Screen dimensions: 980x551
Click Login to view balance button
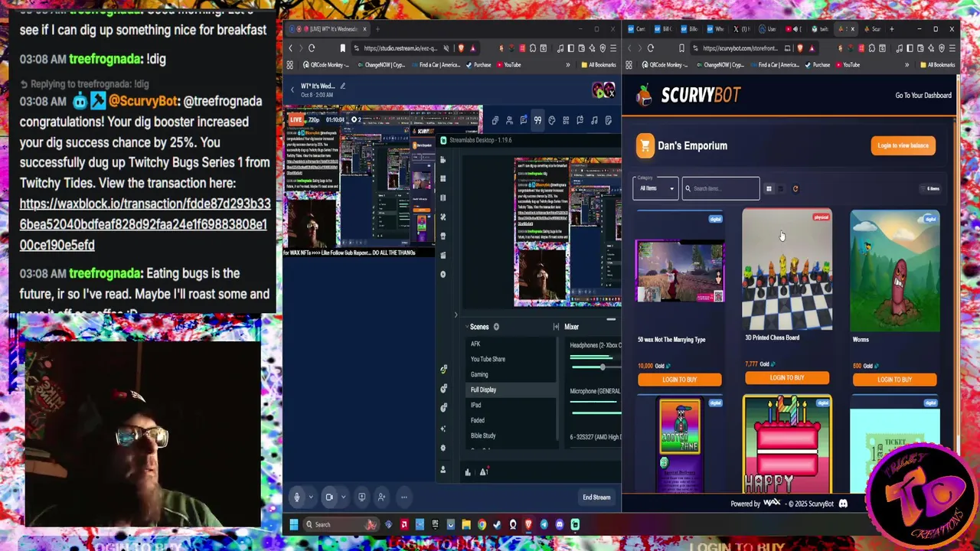coord(903,145)
